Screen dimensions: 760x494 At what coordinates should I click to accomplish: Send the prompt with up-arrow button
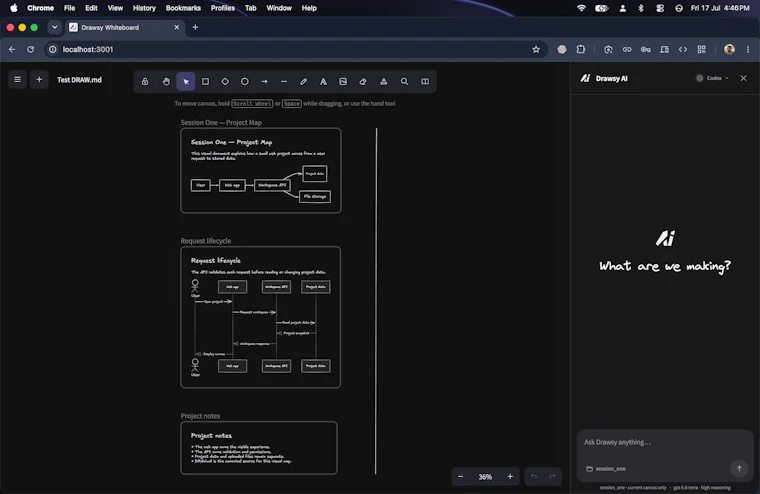coord(739,468)
